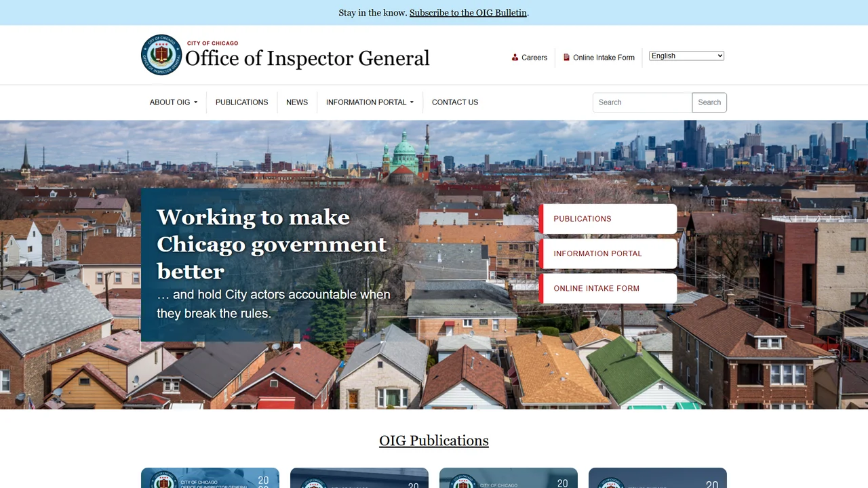Open the second publication card thumbnail

359,478
